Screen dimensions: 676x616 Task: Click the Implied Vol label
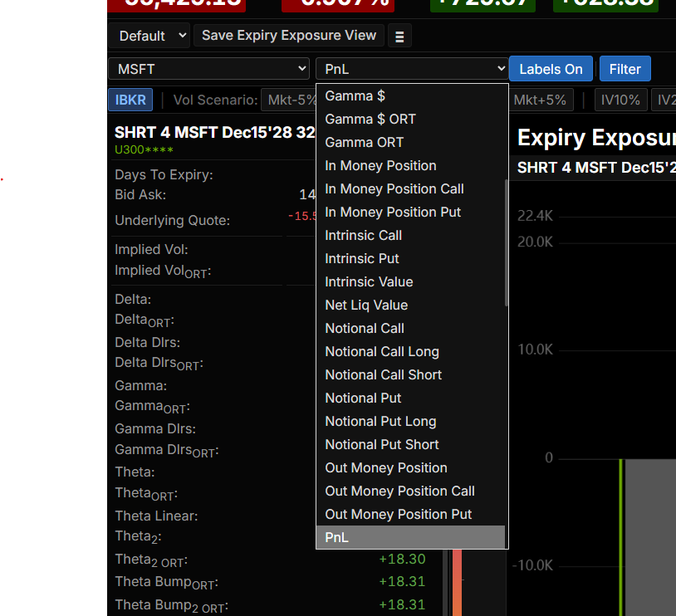pyautogui.click(x=151, y=250)
